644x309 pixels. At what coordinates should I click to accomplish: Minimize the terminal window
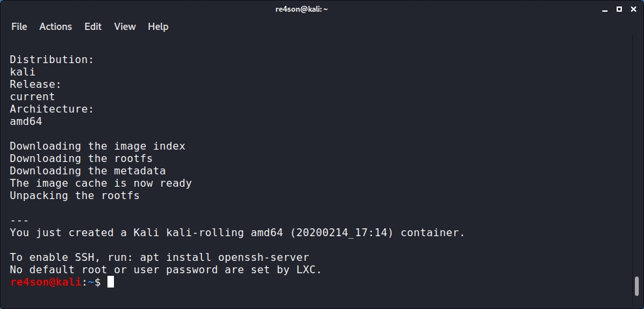(x=602, y=8)
